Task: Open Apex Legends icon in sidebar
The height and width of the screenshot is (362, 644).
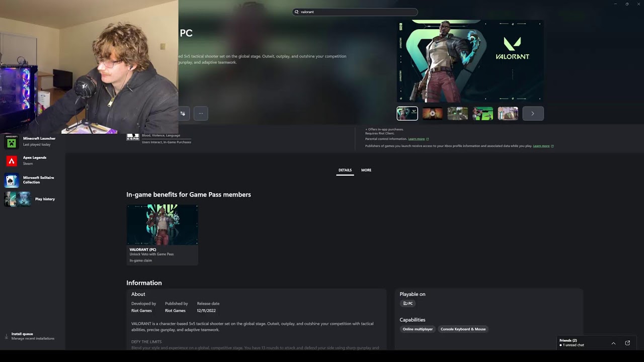Action: point(12,161)
